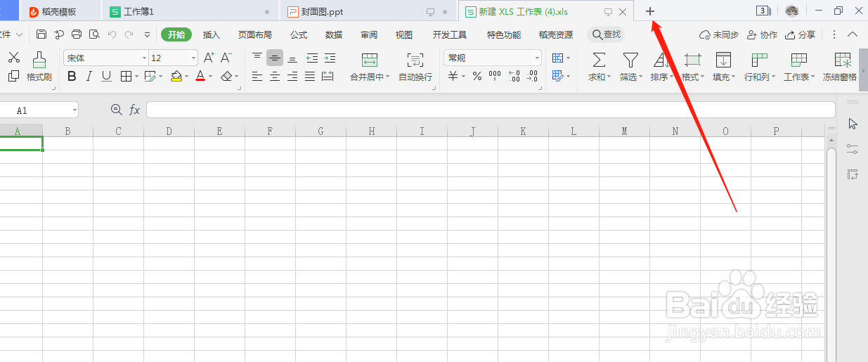Toggle Underline formatting
Screen dimensions: 868x362
(x=107, y=77)
